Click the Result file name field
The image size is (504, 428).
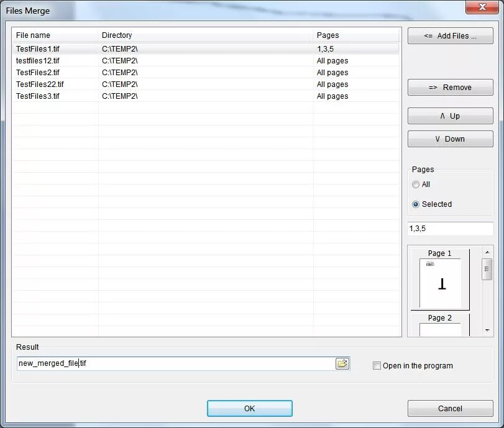[x=176, y=363]
